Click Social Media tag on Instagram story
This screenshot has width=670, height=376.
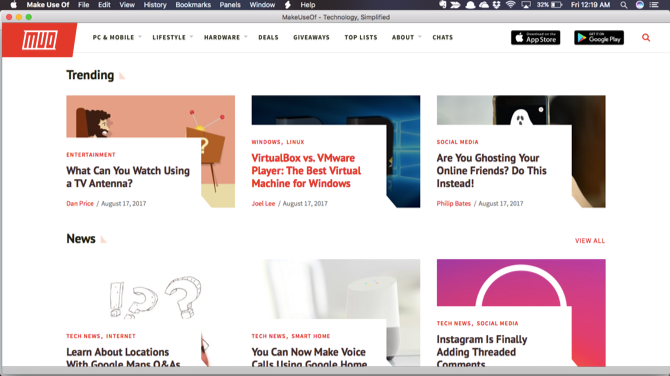tap(497, 323)
